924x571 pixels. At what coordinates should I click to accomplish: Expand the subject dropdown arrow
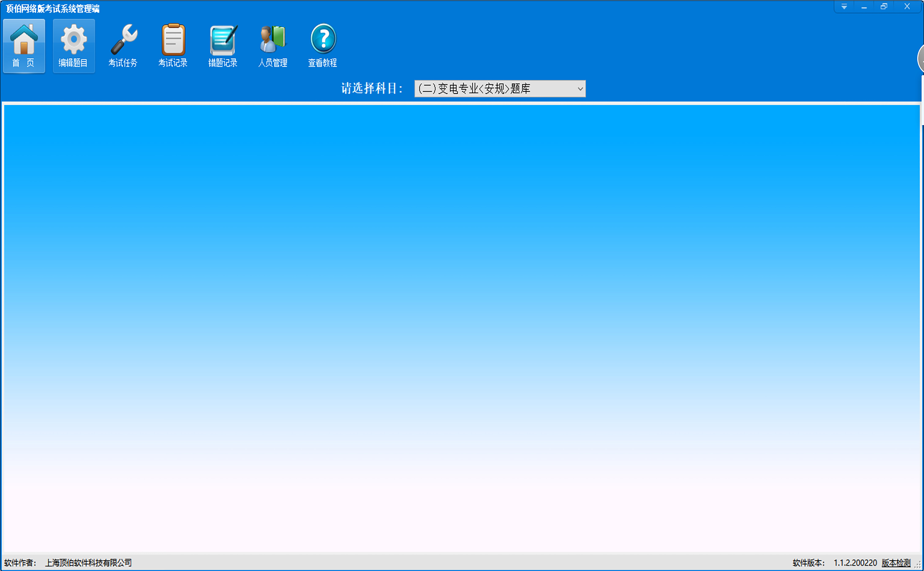[x=580, y=89]
